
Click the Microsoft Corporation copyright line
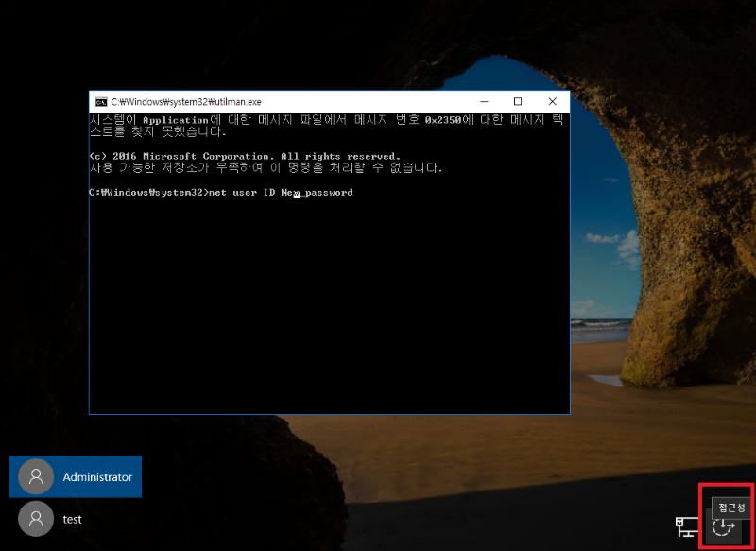coord(244,156)
